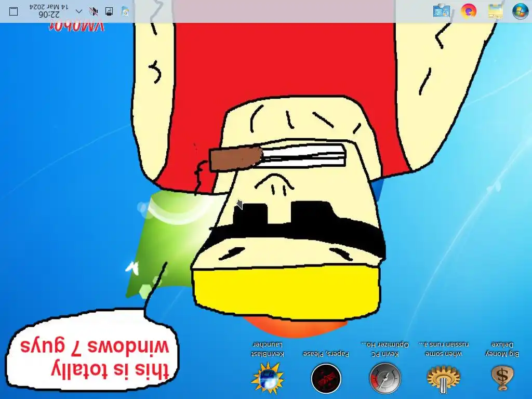The image size is (532, 399).
Task: Open the notification square beside the clock
Action: tap(14, 11)
